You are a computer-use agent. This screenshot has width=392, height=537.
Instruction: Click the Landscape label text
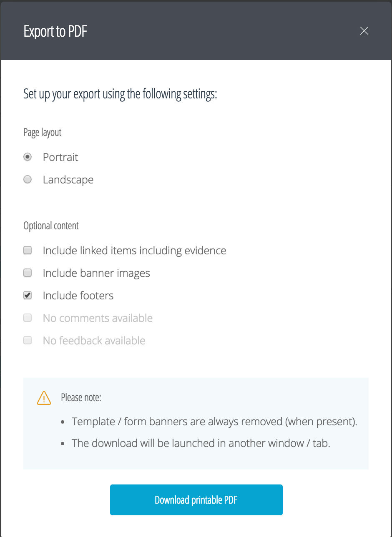tap(68, 180)
